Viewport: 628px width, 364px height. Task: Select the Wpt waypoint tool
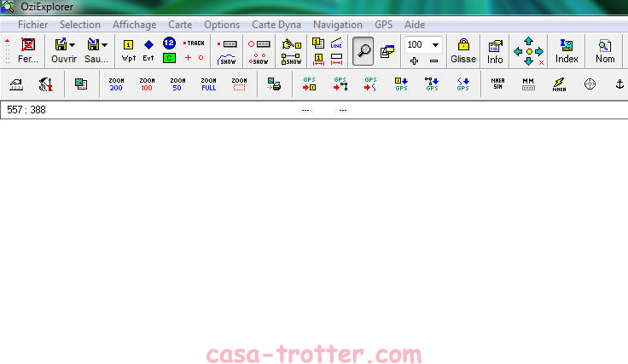[129, 51]
